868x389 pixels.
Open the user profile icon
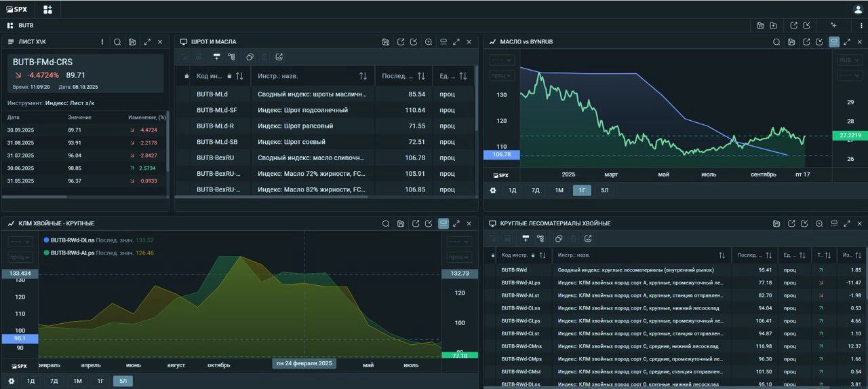point(858,10)
